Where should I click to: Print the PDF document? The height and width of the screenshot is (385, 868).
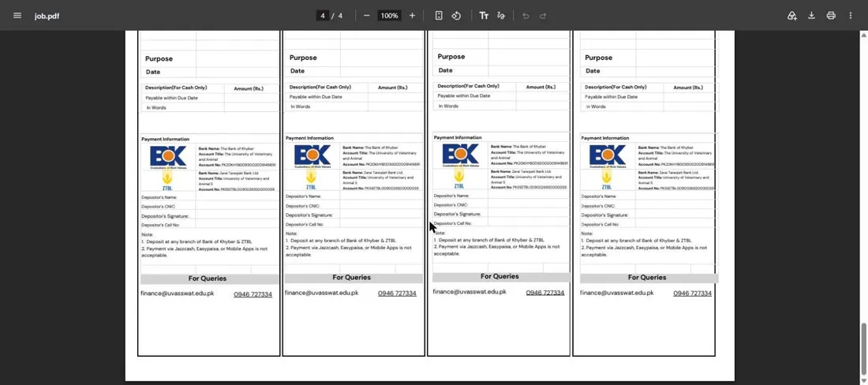pyautogui.click(x=831, y=16)
